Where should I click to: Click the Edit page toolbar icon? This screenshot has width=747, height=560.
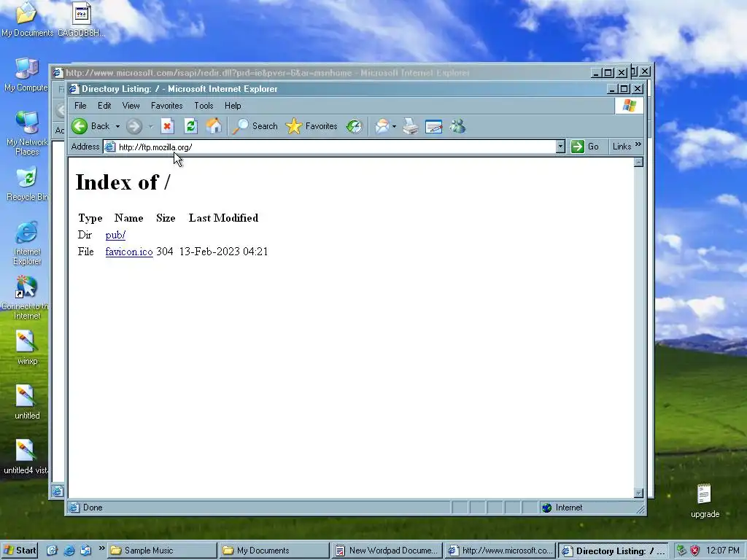[433, 126]
